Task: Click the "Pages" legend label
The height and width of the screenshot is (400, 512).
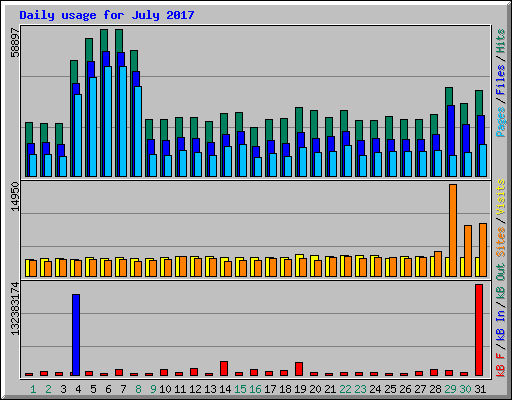Action: 500,122
